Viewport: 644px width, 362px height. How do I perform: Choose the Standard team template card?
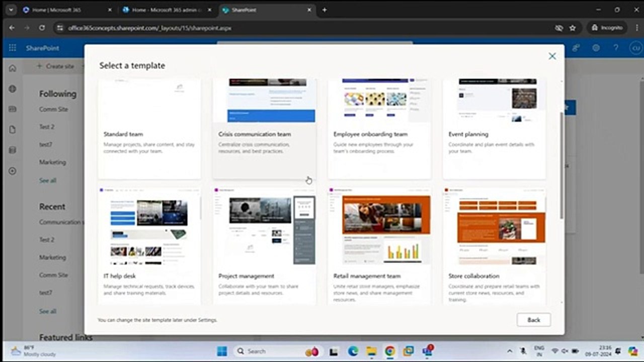149,129
